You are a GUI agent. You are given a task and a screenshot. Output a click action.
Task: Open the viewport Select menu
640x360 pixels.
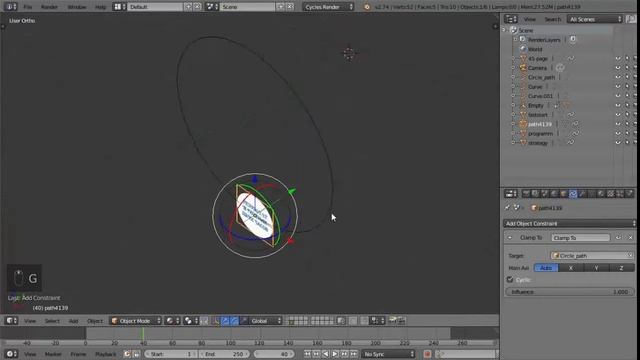pos(52,321)
